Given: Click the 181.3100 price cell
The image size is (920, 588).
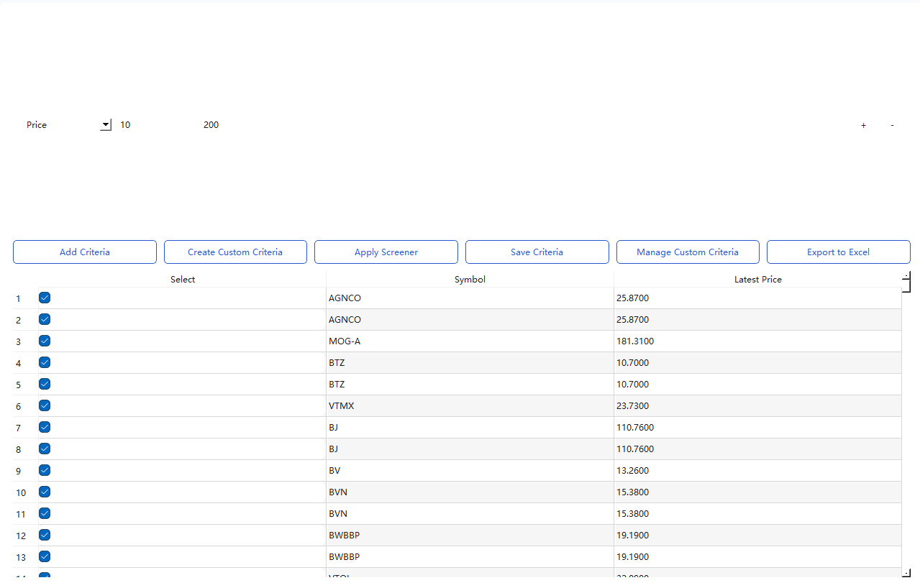Looking at the screenshot, I should [757, 341].
